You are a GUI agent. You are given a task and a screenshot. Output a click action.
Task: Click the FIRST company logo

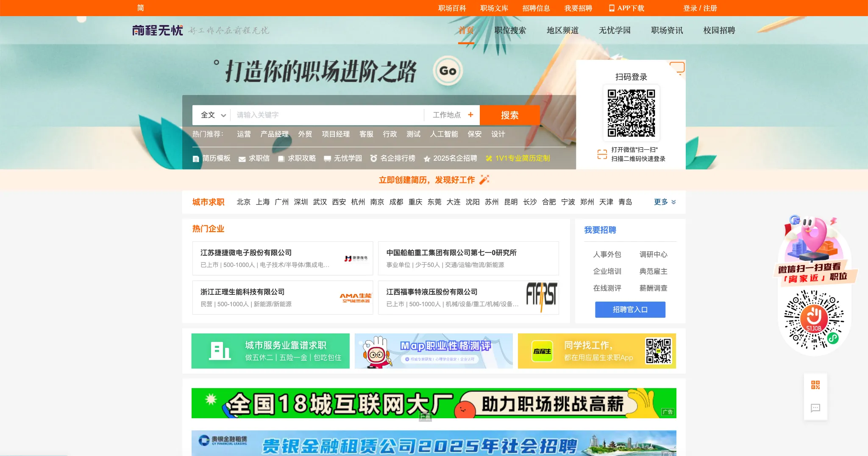(541, 297)
